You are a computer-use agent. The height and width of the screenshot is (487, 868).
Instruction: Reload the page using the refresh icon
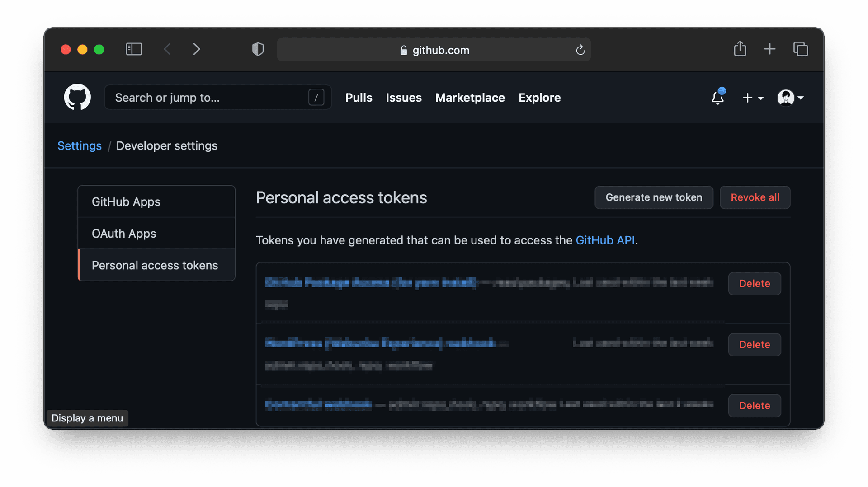[x=580, y=50]
